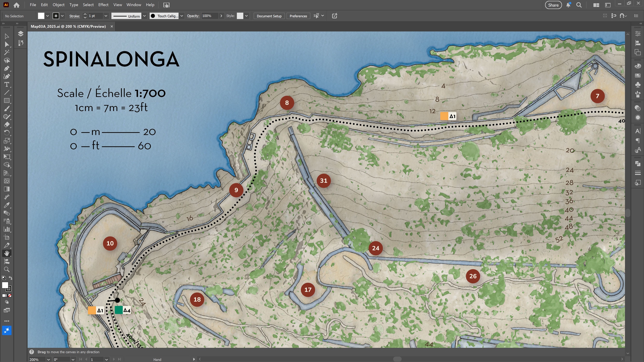Select the Rectangle tool
The image size is (644, 362).
[7, 101]
